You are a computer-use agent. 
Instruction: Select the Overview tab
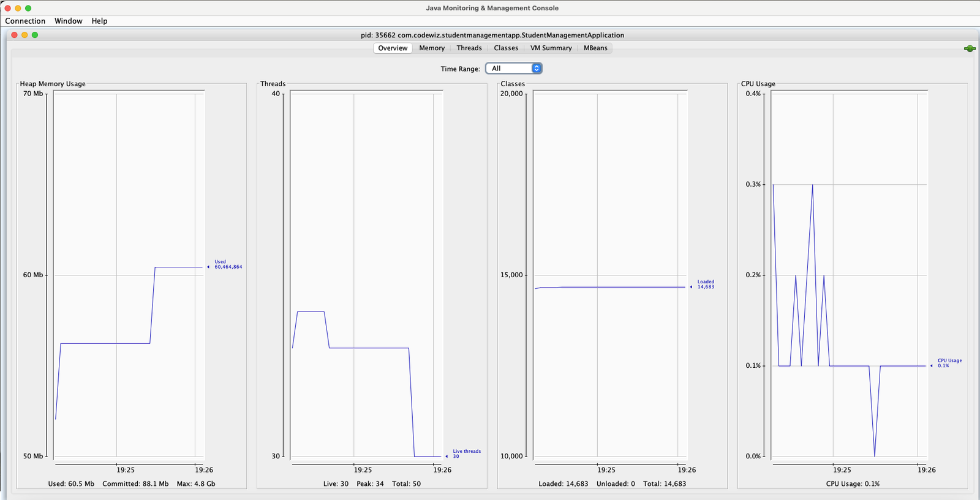point(393,48)
